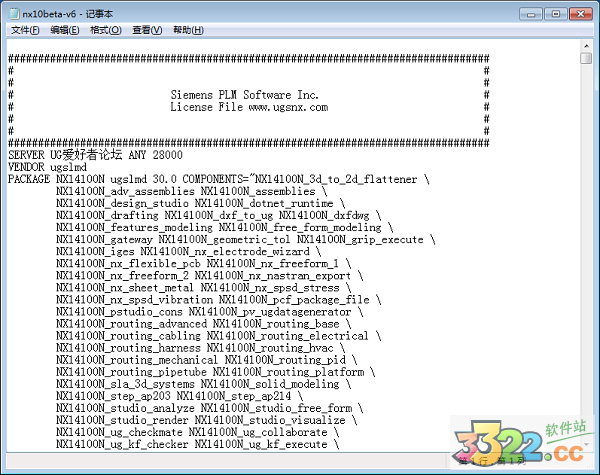Click 'NX14100N_studio_render' text
The width and height of the screenshot is (600, 475).
(x=122, y=420)
